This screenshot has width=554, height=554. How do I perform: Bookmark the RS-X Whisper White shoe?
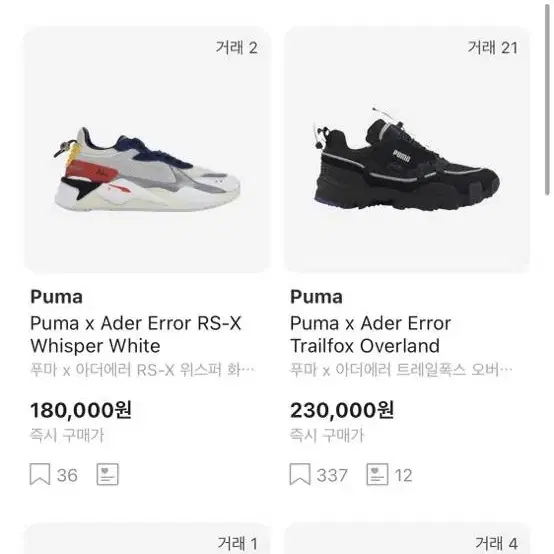40,474
